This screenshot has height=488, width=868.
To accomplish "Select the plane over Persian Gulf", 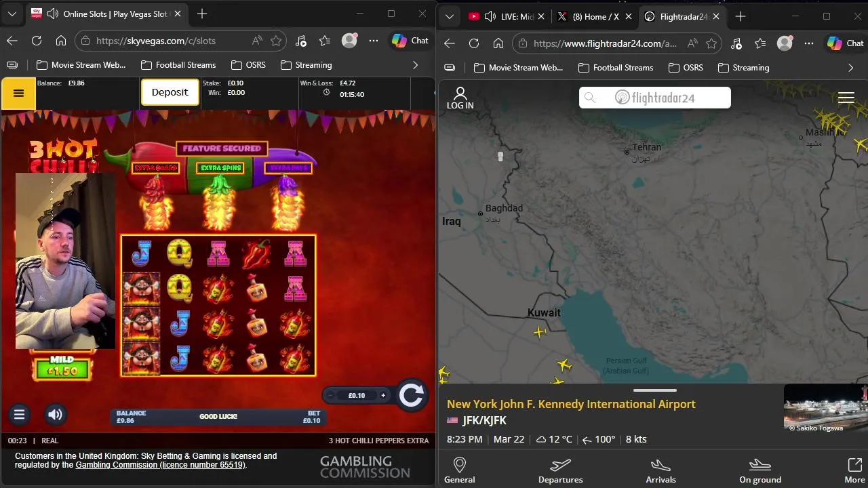I will tap(564, 366).
